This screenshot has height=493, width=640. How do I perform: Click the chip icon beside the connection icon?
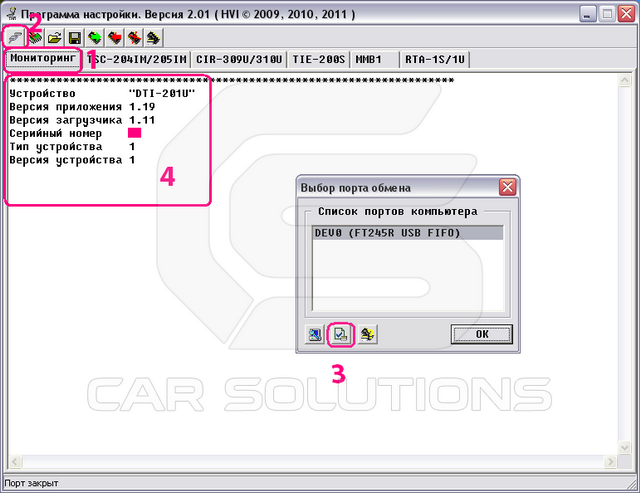[x=35, y=38]
